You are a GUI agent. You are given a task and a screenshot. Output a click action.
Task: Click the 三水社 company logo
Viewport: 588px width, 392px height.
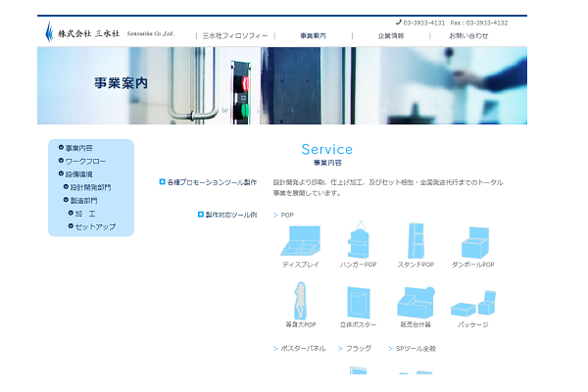[x=110, y=33]
